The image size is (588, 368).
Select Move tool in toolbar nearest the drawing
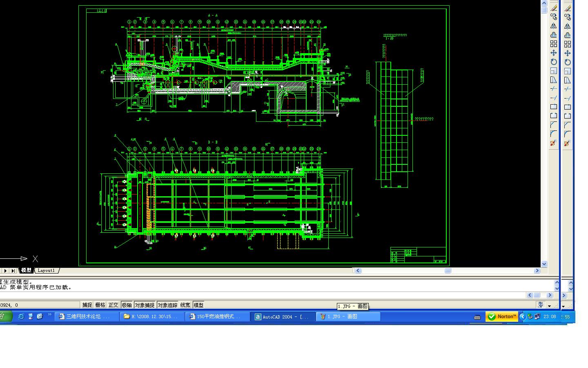(554, 53)
